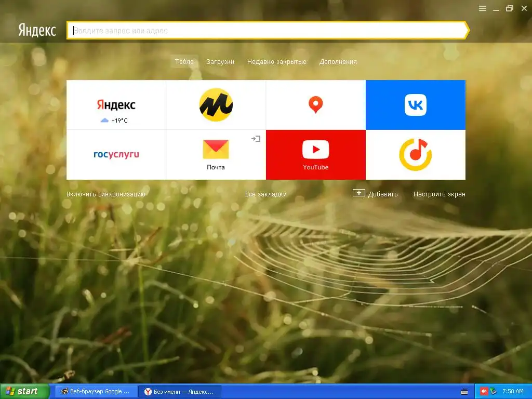Viewport: 532px width, 399px height.
Task: Open the Почта mail tile
Action: 216,155
